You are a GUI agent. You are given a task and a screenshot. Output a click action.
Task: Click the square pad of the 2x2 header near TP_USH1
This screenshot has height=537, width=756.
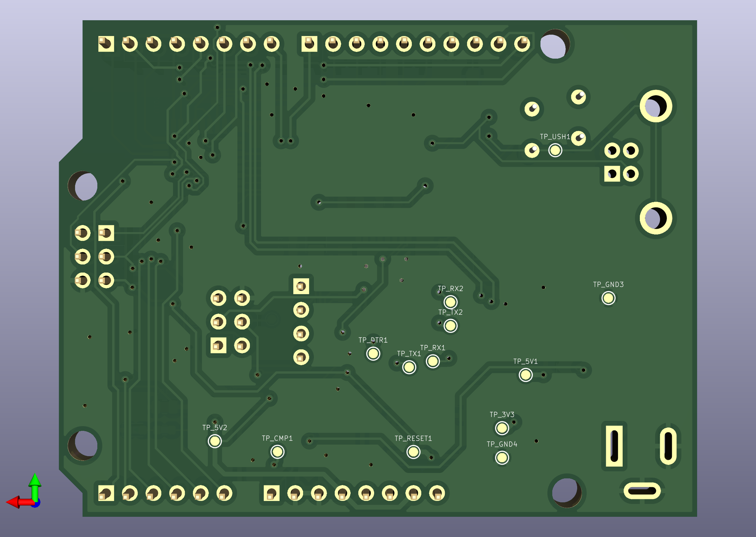[x=612, y=174]
